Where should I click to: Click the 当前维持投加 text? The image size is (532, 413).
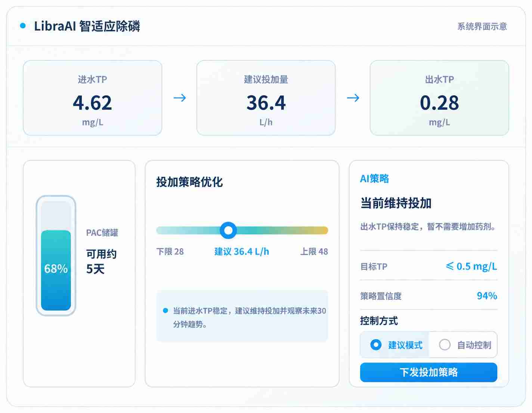[396, 203]
